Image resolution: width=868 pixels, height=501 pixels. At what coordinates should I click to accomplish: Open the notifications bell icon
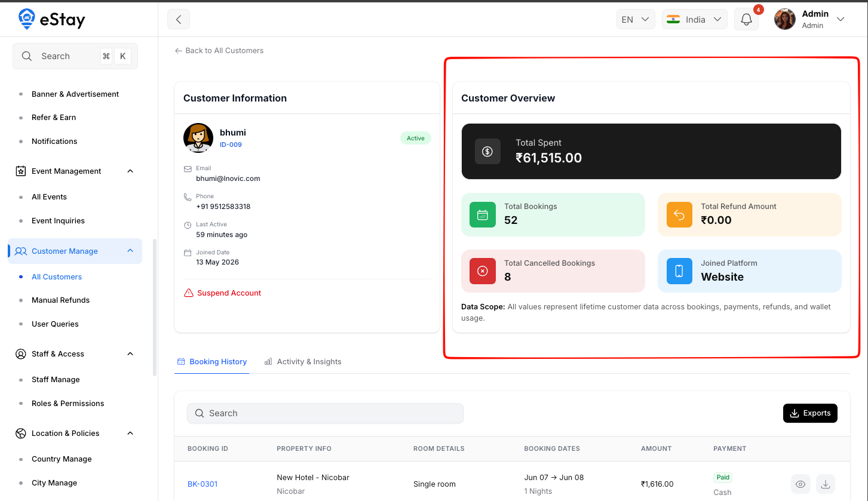(746, 19)
